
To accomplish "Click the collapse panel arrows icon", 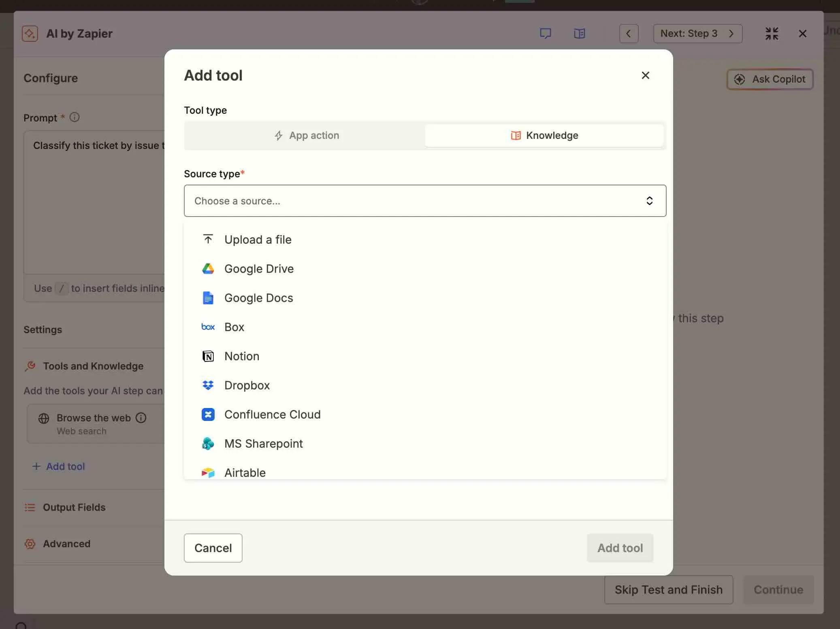I will 772,34.
